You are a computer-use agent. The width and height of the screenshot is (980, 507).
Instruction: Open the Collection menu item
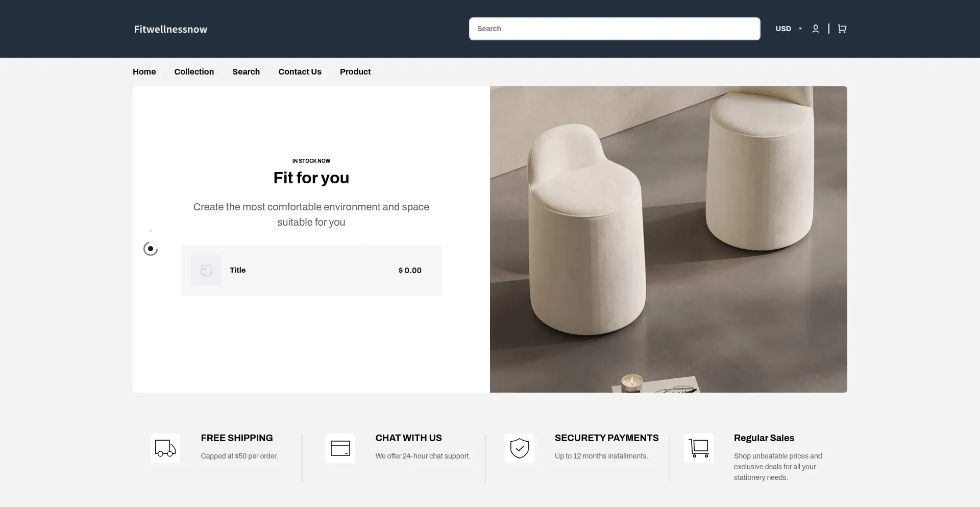coord(194,72)
